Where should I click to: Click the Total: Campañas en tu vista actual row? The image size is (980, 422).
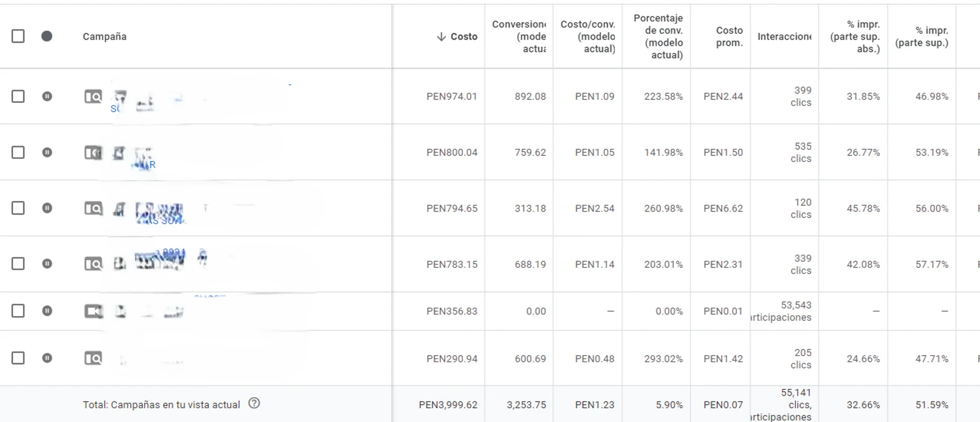click(x=161, y=404)
